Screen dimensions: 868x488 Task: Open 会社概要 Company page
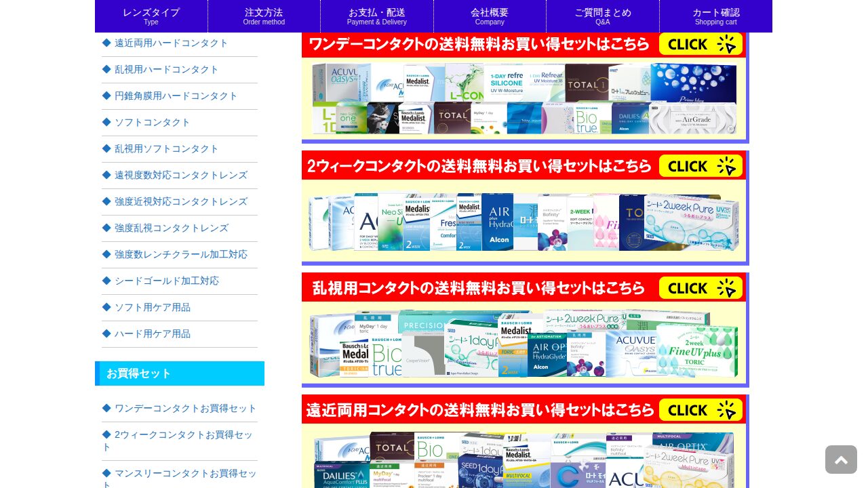tap(490, 16)
